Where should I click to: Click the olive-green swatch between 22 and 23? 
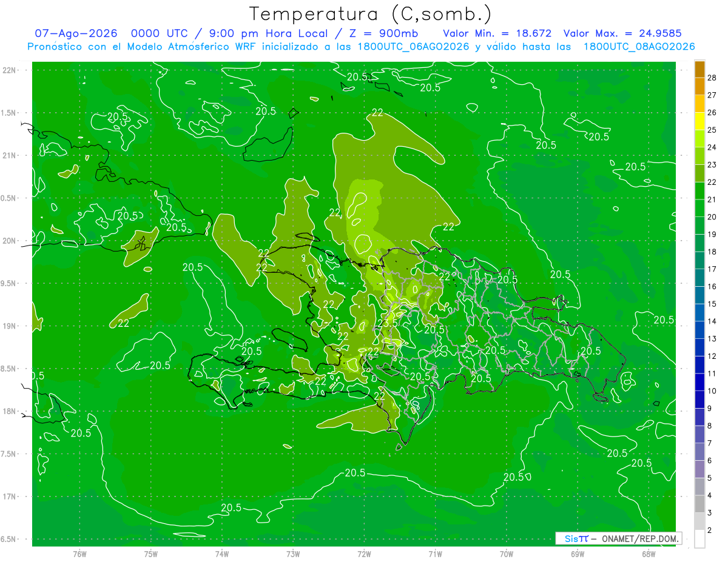point(699,173)
